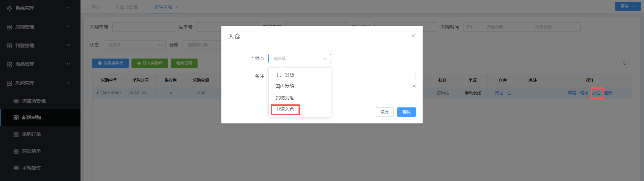The image size is (644, 181).
Task: Open the 更多 dropdown at top right
Action: 628,6
